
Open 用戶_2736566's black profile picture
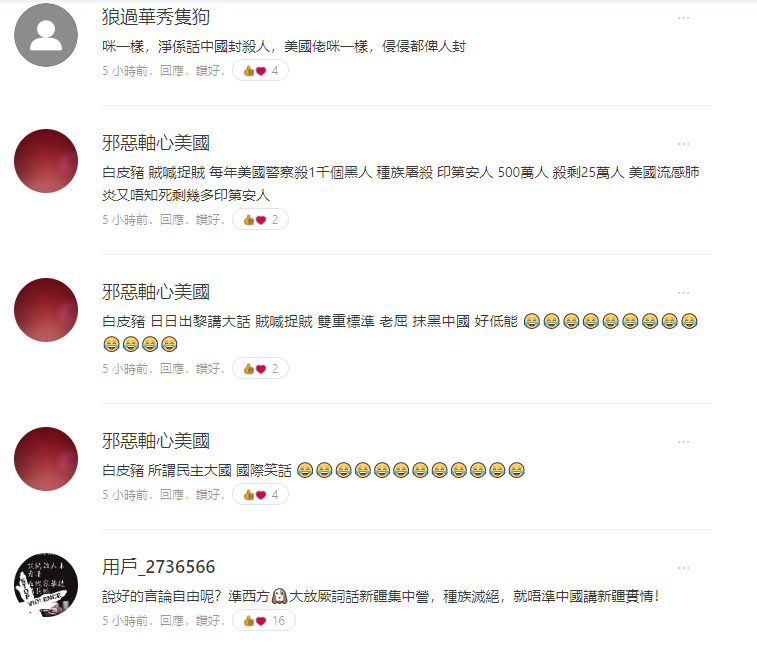[46, 585]
